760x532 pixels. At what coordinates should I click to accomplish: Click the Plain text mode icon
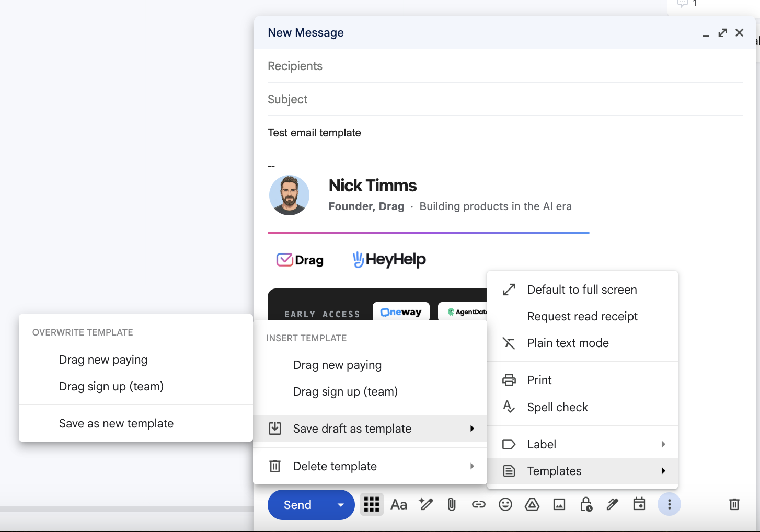tap(509, 343)
